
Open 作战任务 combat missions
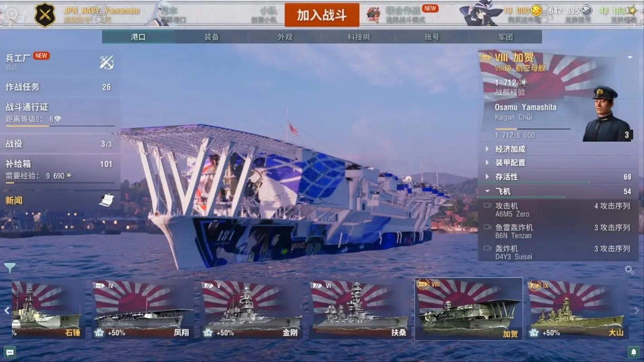pos(60,87)
